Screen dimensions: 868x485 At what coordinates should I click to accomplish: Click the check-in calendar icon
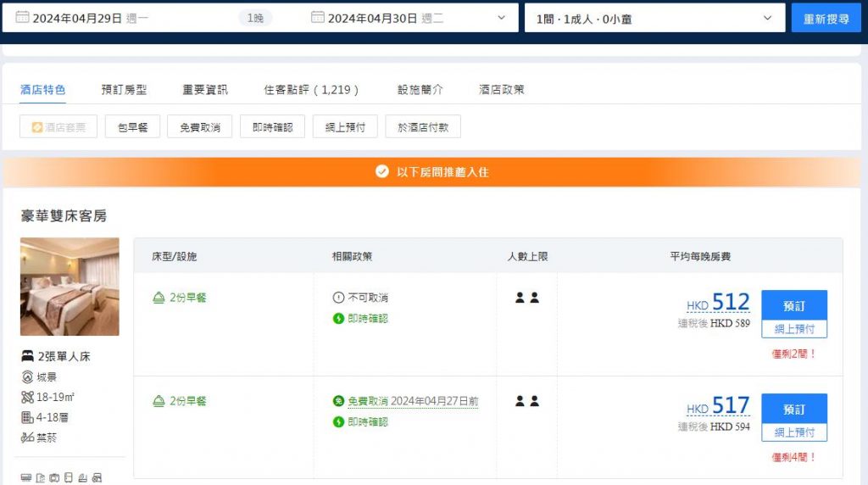pyautogui.click(x=22, y=18)
